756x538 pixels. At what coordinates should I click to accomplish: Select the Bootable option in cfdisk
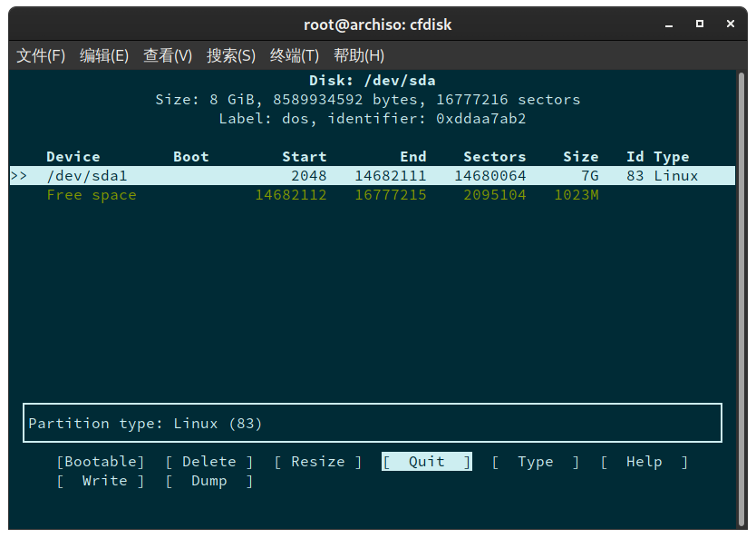[x=100, y=461]
